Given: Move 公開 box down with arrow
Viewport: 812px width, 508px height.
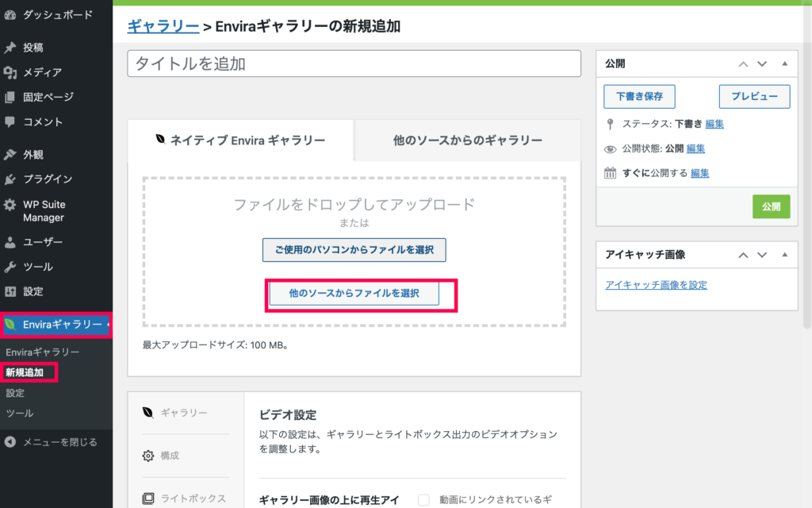Looking at the screenshot, I should [x=762, y=64].
